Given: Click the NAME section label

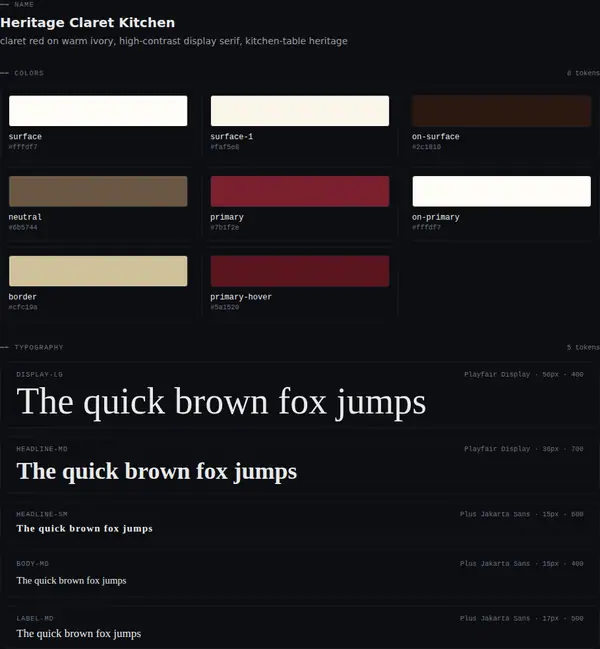Looking at the screenshot, I should [24, 4].
